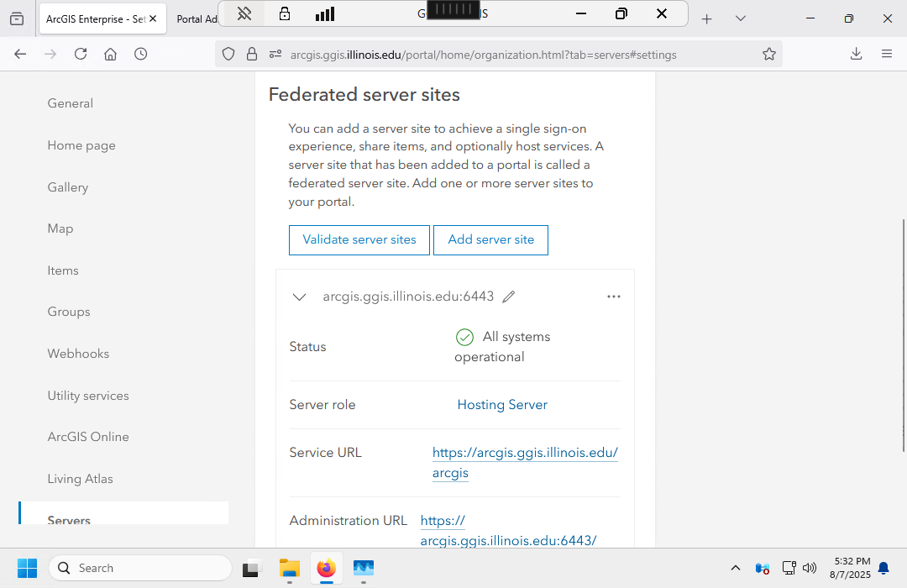
Task: Open the list all tabs dropdown
Action: 740,18
